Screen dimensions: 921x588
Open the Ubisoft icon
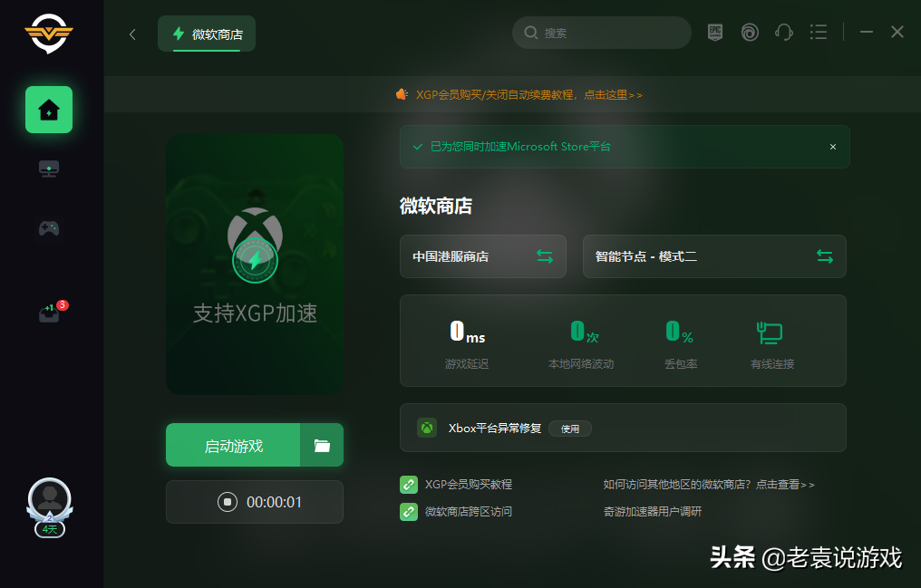[x=750, y=33]
